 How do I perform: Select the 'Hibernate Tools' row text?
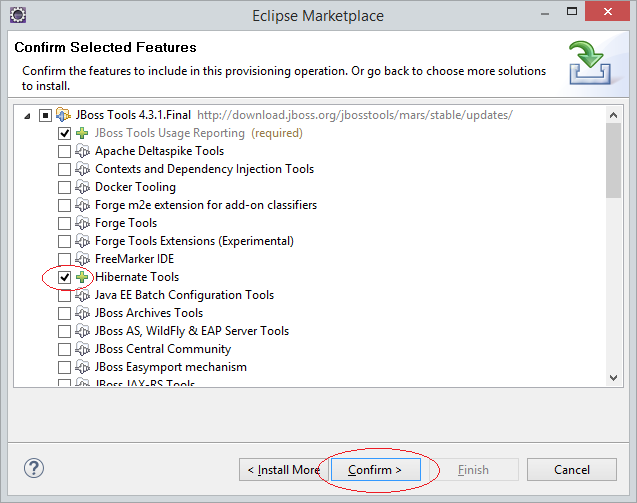(x=137, y=277)
